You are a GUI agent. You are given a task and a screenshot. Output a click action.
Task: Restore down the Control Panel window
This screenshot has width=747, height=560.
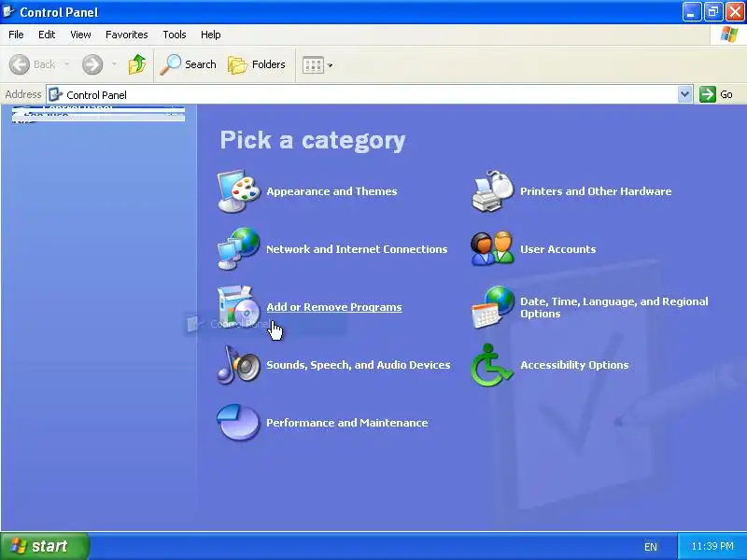click(713, 12)
